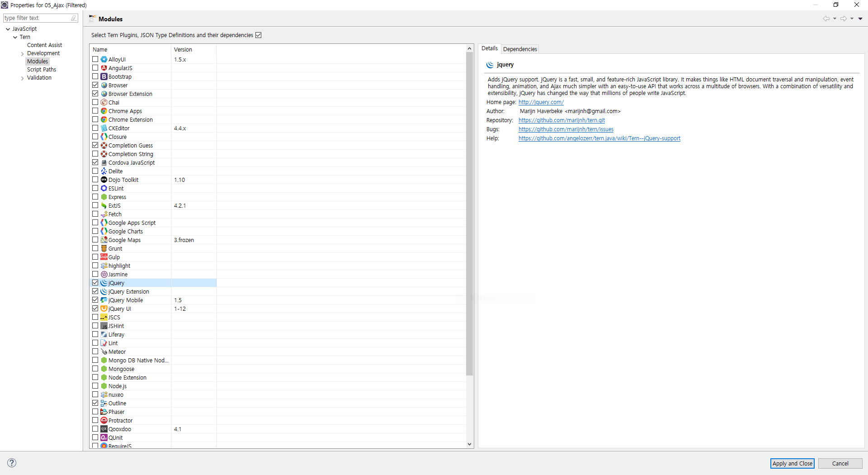
Task: Click the Cordova JavaScript icon
Action: coord(104,162)
